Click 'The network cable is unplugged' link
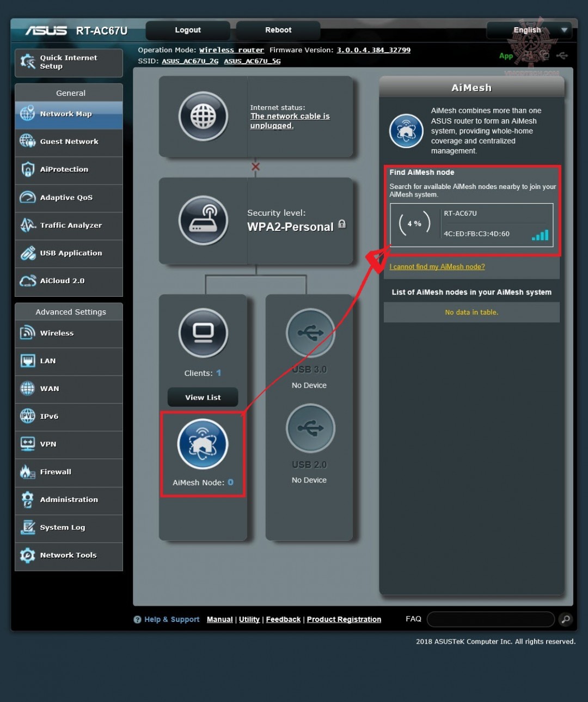 pyautogui.click(x=290, y=121)
